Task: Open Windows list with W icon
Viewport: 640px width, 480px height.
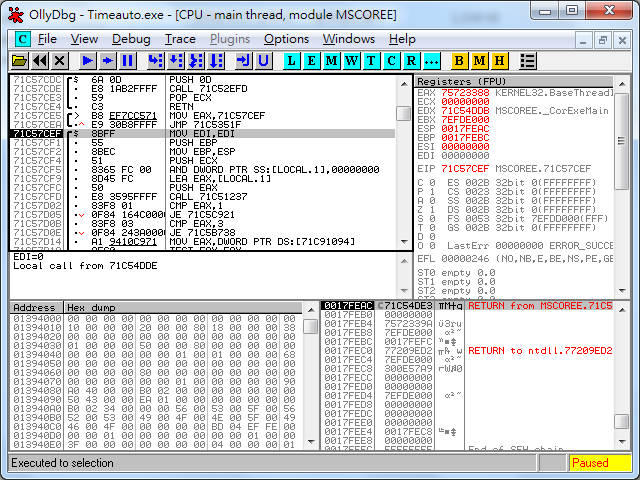Action: point(351,61)
